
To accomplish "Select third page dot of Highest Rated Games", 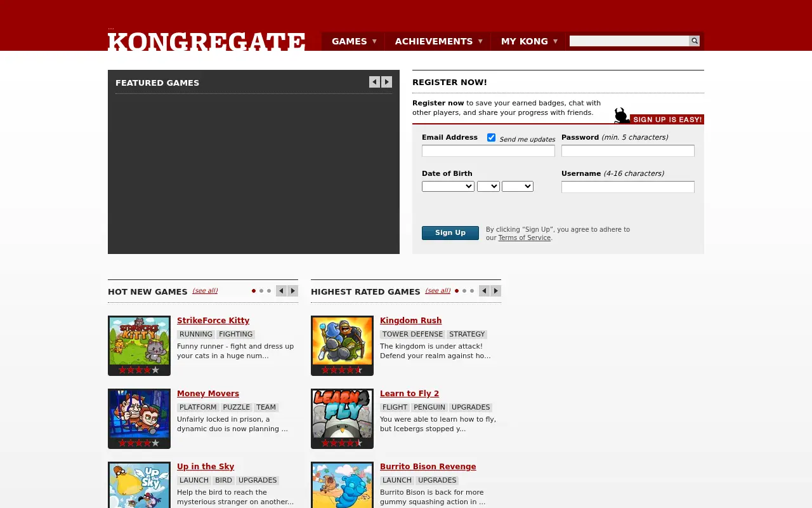I will click(472, 291).
